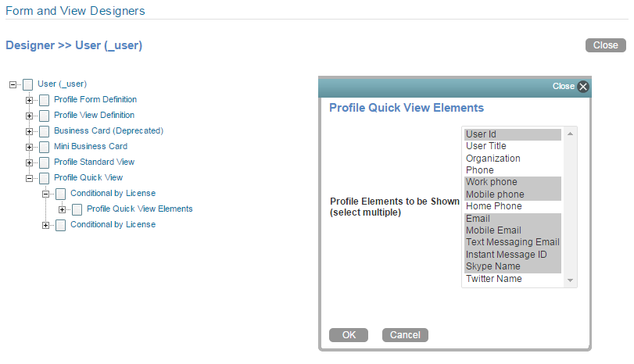
Task: Select Twitter Name in the elements list
Action: tap(493, 279)
